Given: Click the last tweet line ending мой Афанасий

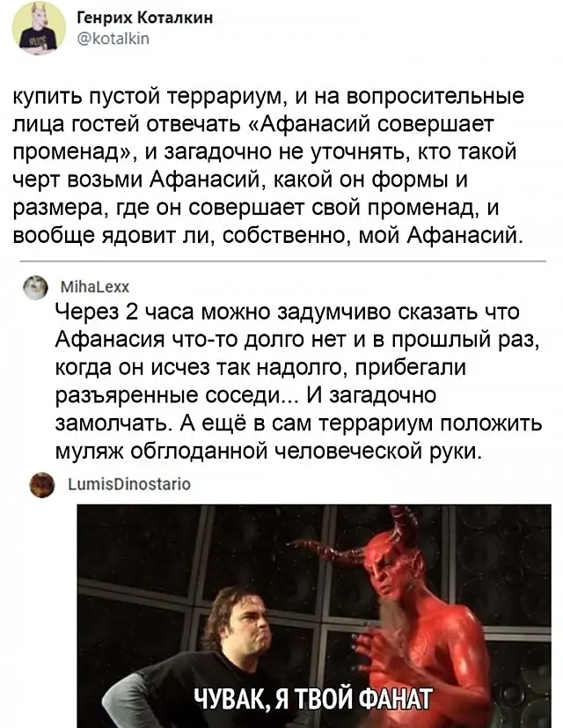Looking at the screenshot, I should [x=267, y=235].
